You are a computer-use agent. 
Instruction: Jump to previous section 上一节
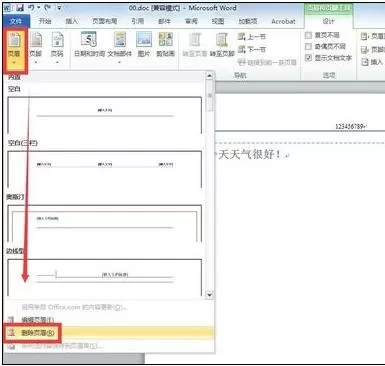[252, 37]
